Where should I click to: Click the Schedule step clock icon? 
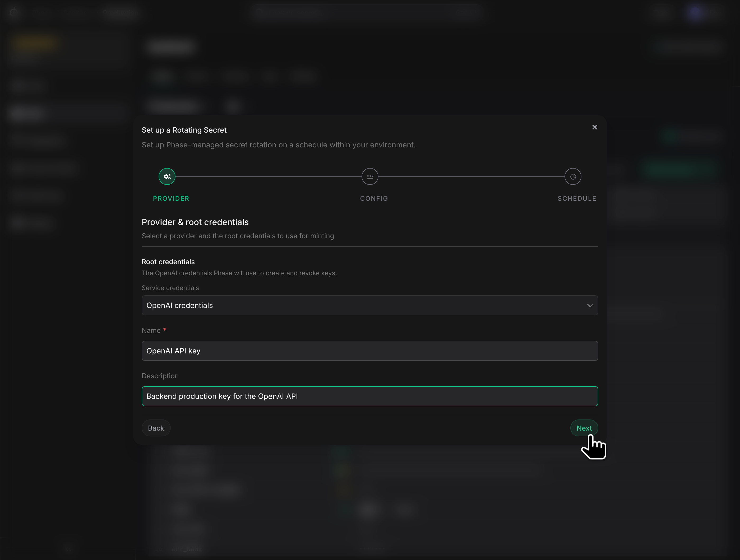[x=573, y=176]
